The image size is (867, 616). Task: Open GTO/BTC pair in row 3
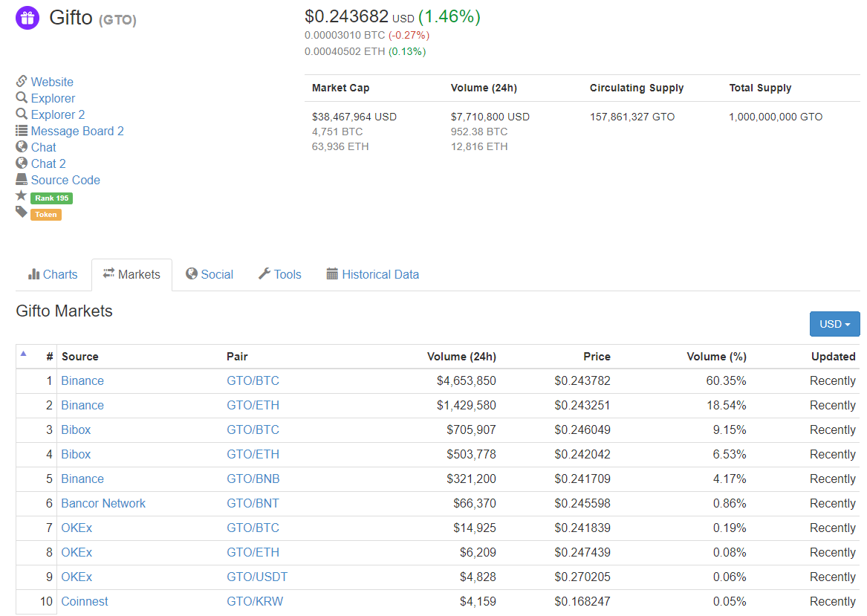pos(253,429)
